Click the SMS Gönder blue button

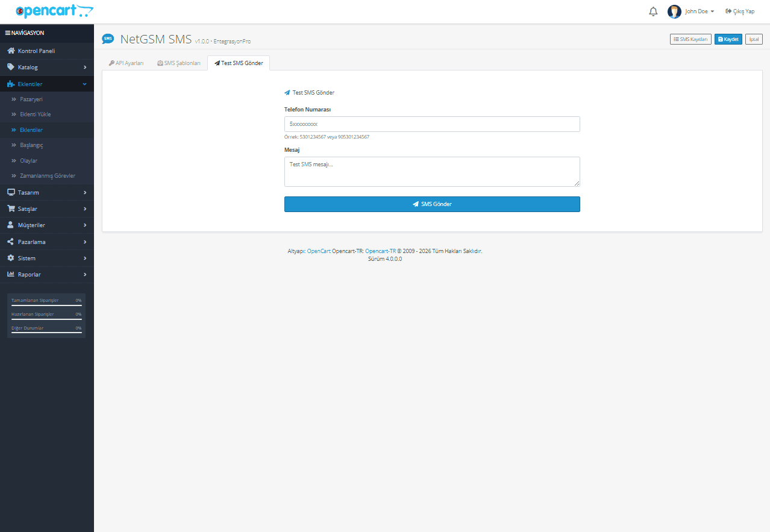[x=432, y=204]
